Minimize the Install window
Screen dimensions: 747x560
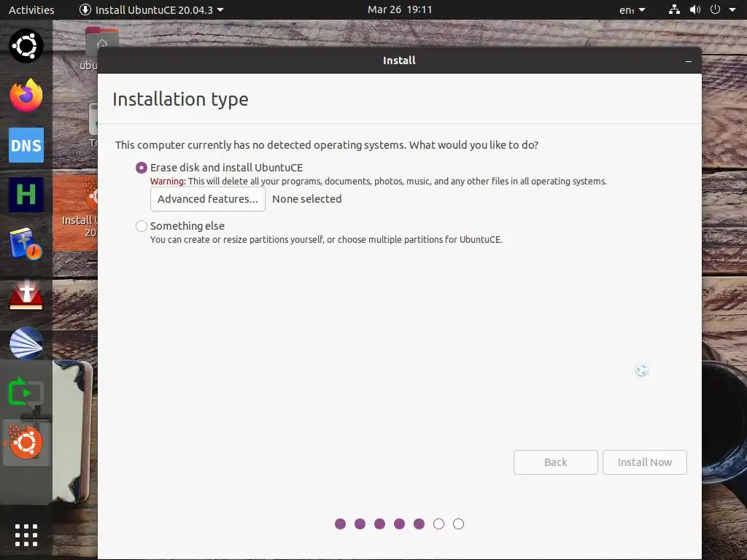[x=689, y=61]
